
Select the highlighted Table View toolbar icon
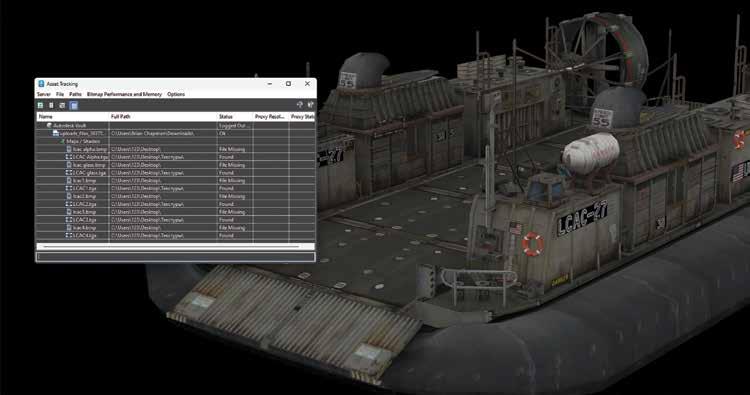tap(74, 105)
